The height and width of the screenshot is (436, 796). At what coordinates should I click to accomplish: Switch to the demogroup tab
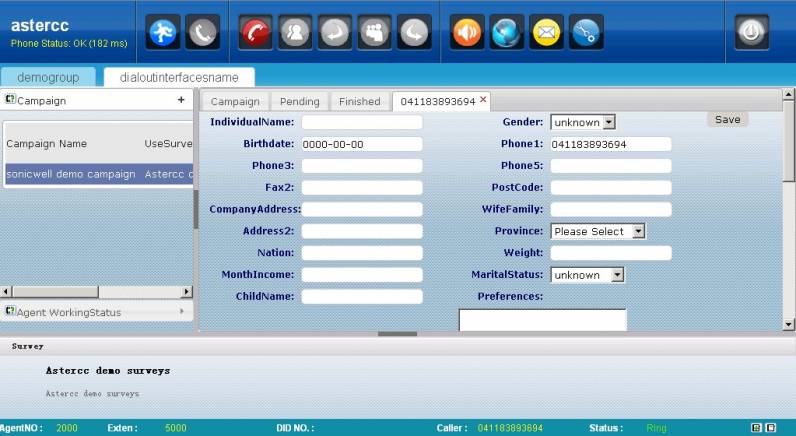[48, 77]
